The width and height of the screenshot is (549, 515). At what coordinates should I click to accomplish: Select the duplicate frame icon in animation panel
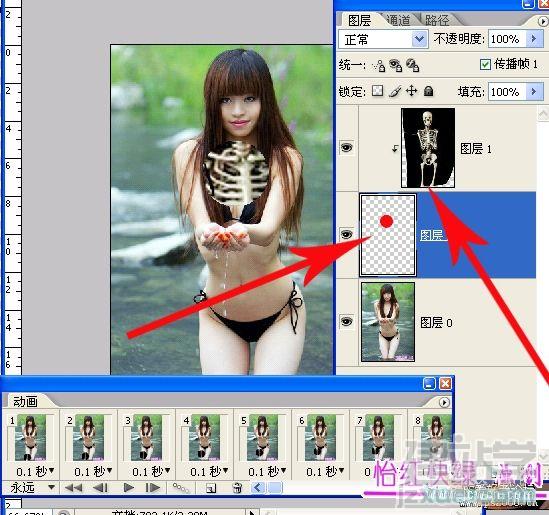coord(211,488)
